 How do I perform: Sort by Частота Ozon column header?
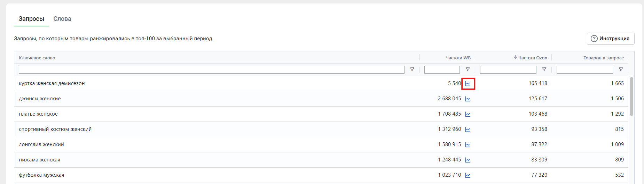(x=531, y=58)
